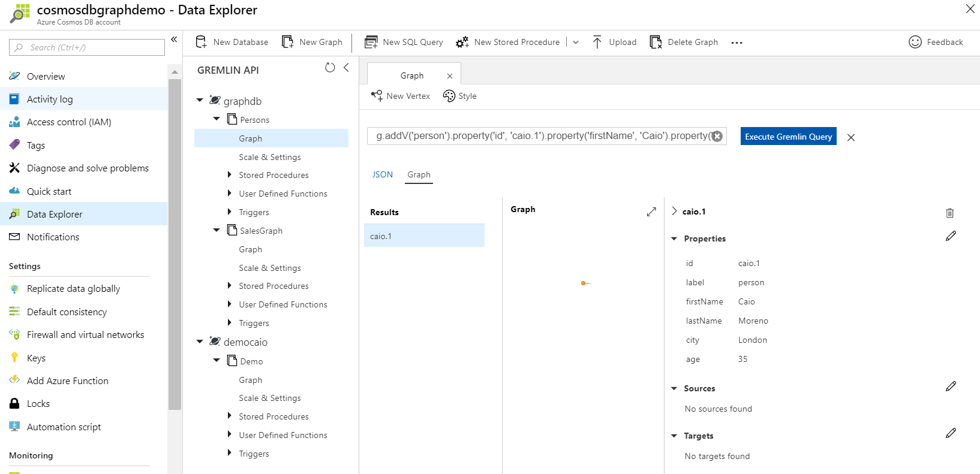This screenshot has height=474, width=980.
Task: Collapse the left navigation menu
Action: click(174, 40)
